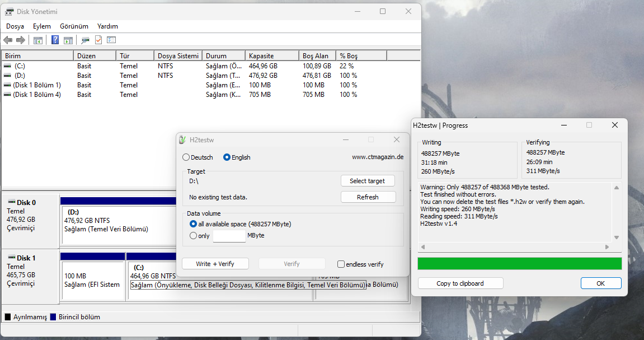
Task: Click the log horizontal scroll right arrow
Action: tap(607, 246)
